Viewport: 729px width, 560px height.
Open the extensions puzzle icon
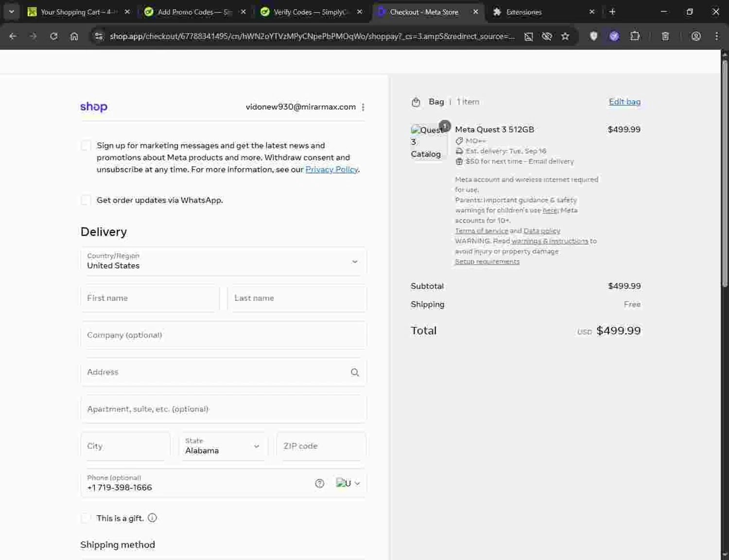[635, 36]
